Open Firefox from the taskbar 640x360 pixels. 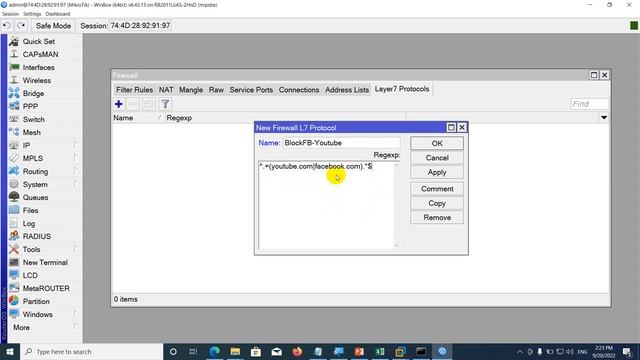pos(297,351)
